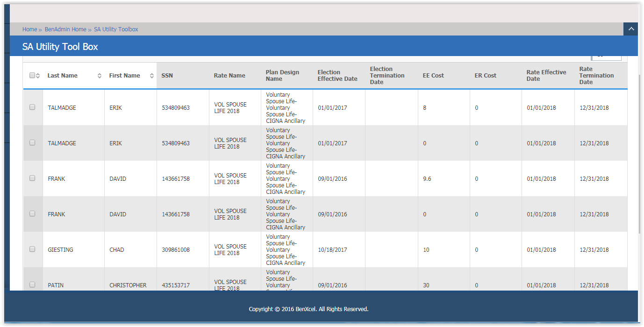Collapse header using top-right chevron
644x327 pixels.
click(631, 29)
